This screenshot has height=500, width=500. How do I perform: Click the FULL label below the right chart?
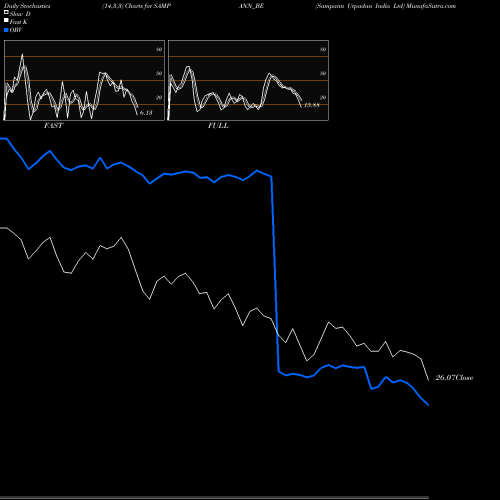218,126
